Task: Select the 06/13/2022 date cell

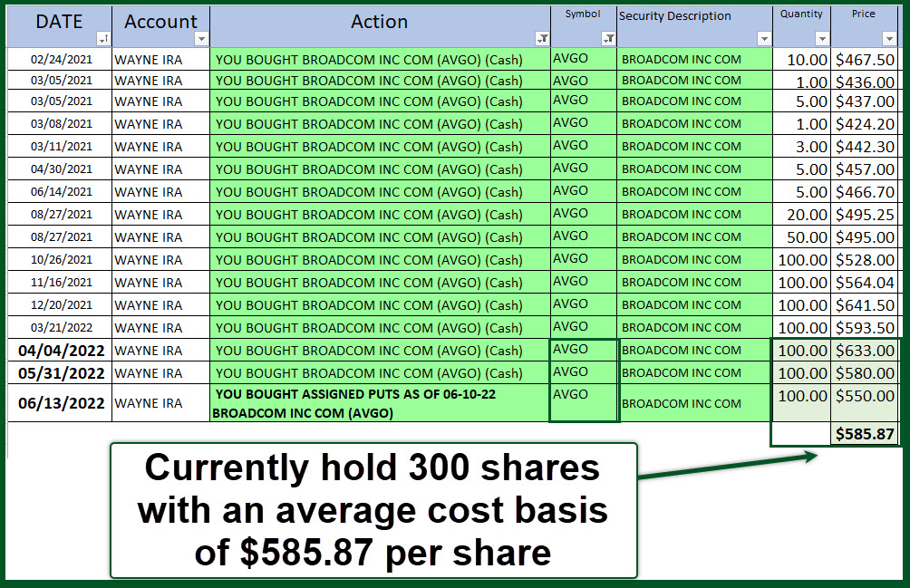Action: pyautogui.click(x=60, y=403)
